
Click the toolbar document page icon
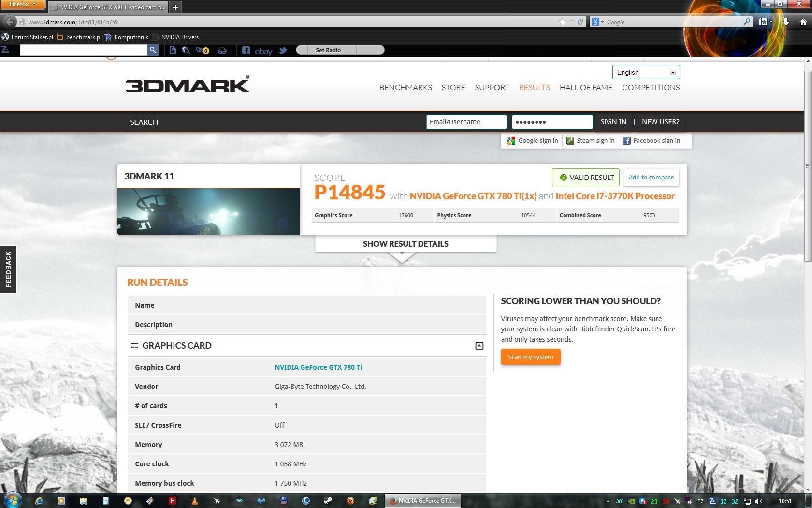[173, 50]
